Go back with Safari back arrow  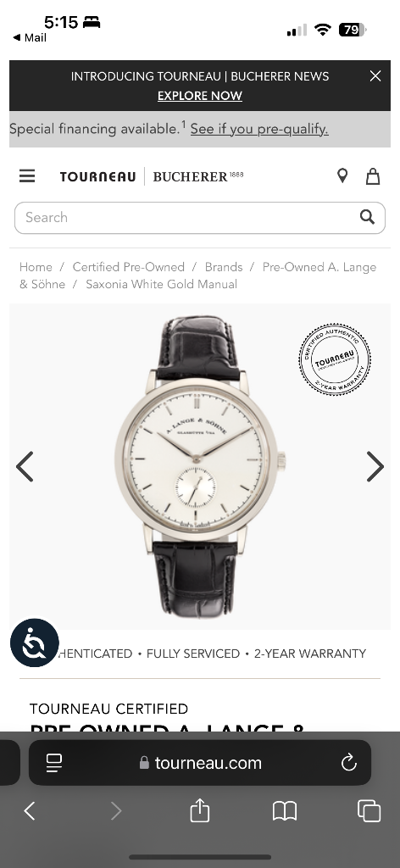pyautogui.click(x=30, y=811)
